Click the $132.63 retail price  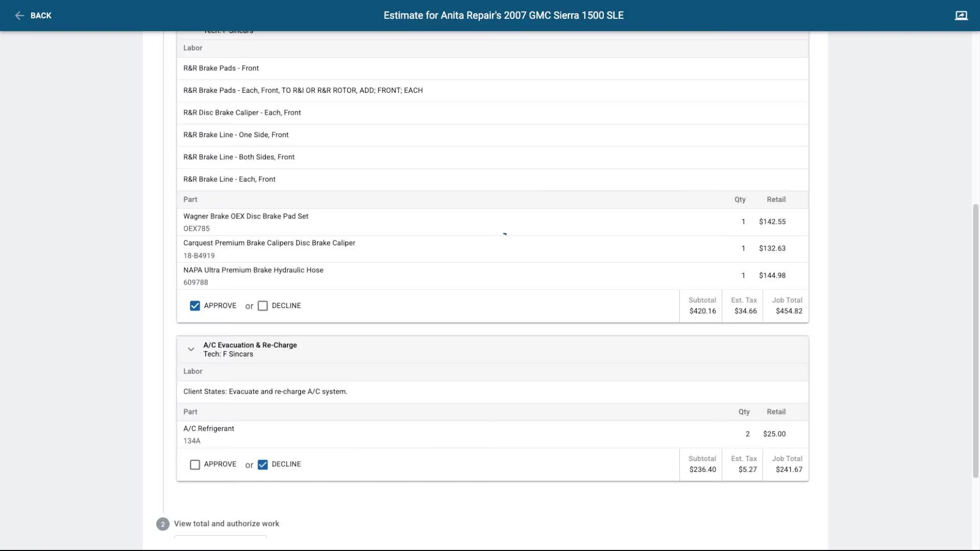772,248
